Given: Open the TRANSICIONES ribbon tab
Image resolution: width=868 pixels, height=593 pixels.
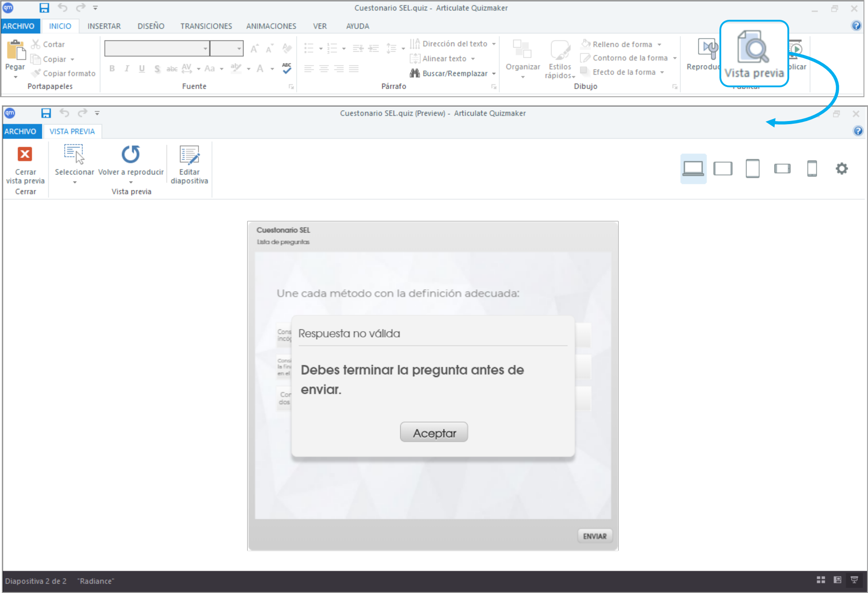Looking at the screenshot, I should pyautogui.click(x=206, y=26).
